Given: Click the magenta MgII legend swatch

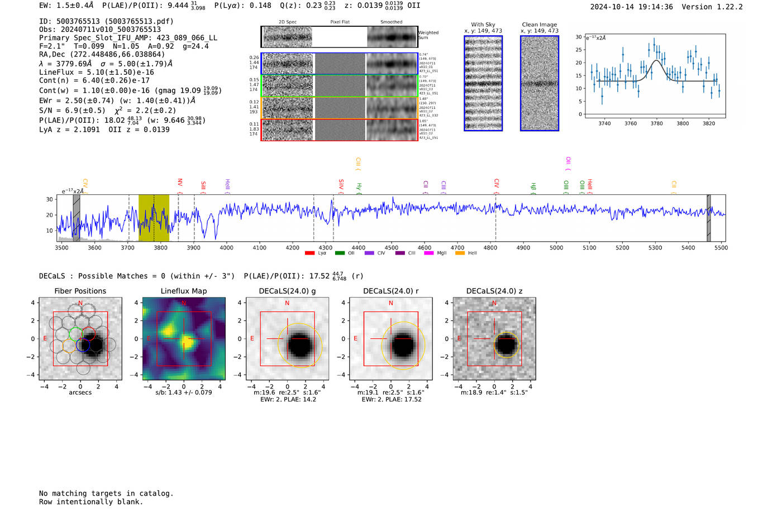Looking at the screenshot, I should click(x=428, y=253).
